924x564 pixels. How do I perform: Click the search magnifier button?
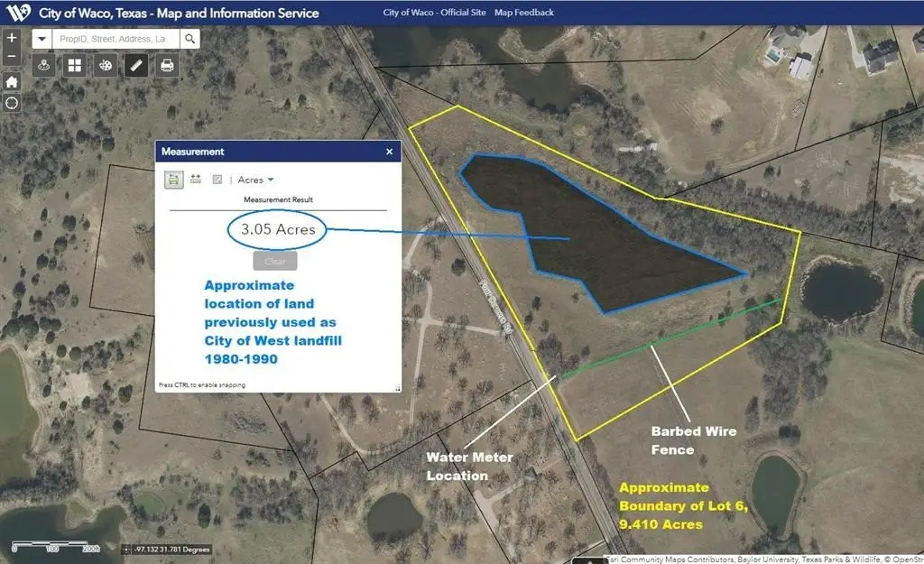[x=189, y=40]
